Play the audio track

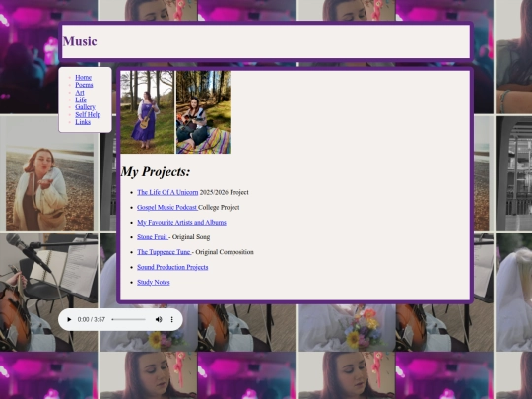[x=69, y=319]
